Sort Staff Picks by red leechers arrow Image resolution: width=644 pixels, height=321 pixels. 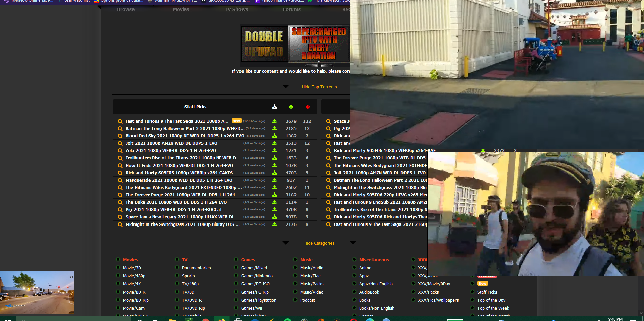308,107
